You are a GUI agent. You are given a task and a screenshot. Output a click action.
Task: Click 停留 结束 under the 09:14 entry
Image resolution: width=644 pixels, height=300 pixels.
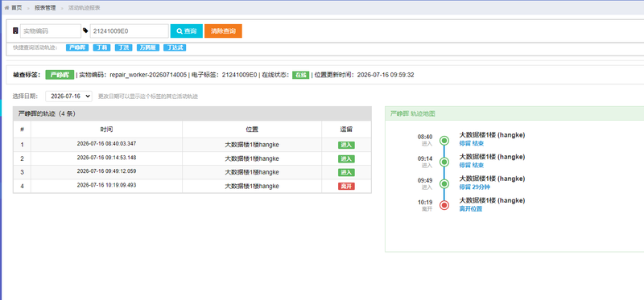click(472, 165)
